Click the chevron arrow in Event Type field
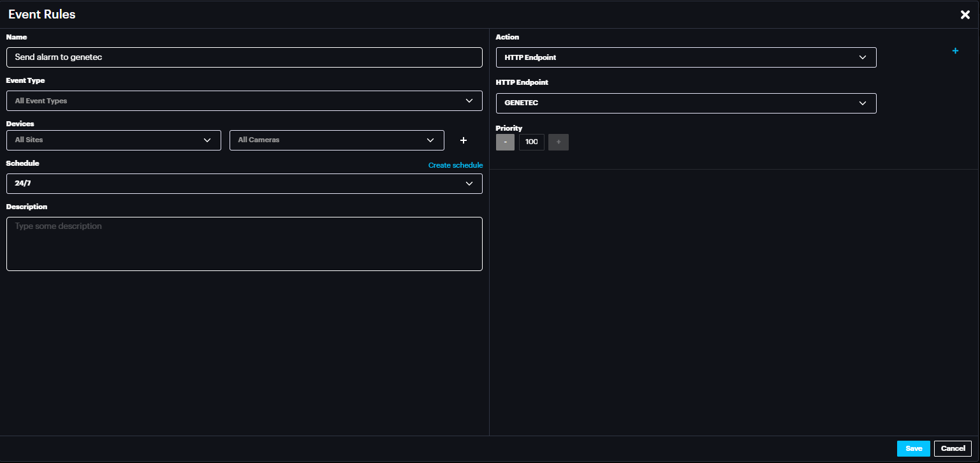980x463 pixels. tap(469, 101)
